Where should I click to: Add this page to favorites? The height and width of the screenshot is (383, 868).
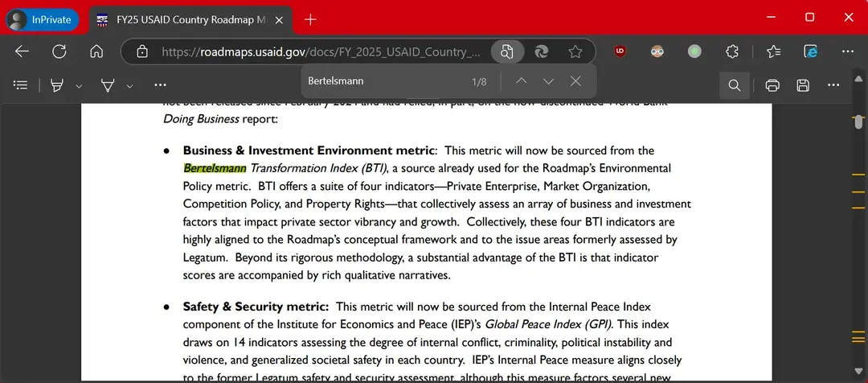(x=575, y=51)
